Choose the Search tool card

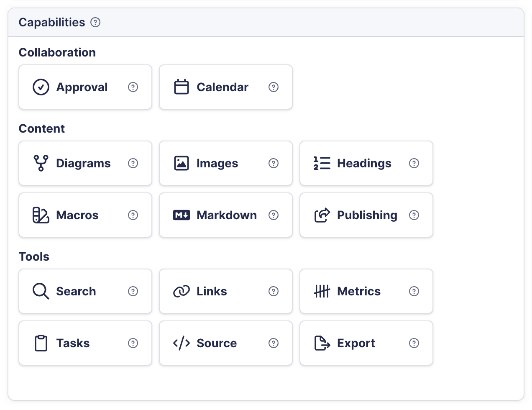pos(85,291)
